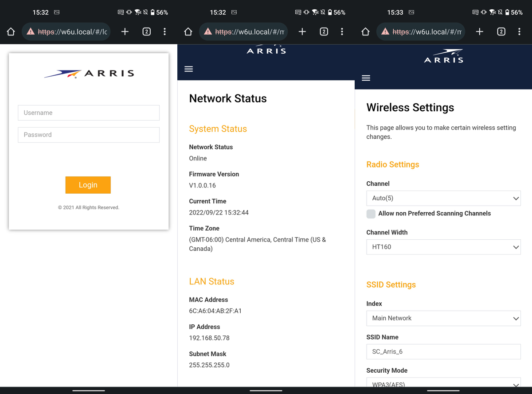532x394 pixels.
Task: Tap security warning icon in login screen address bar
Action: click(x=31, y=31)
